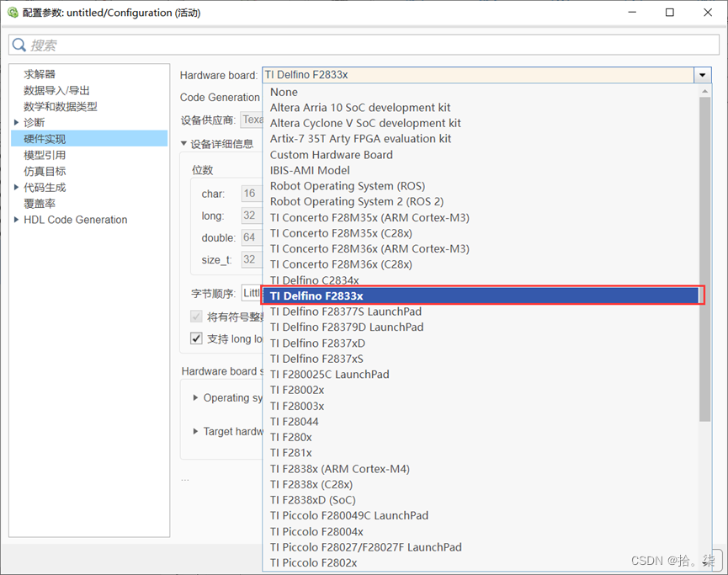This screenshot has width=728, height=575.
Task: Choose IBIS-AMI Model option
Action: pyautogui.click(x=481, y=170)
